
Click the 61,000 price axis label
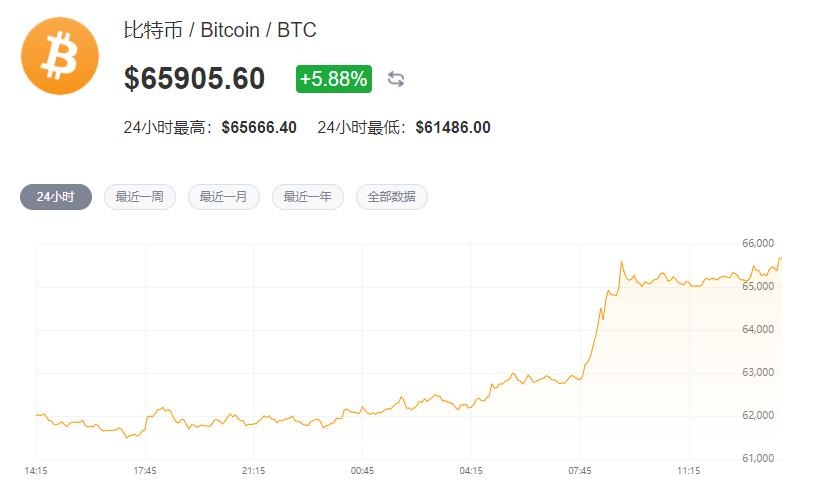[759, 458]
